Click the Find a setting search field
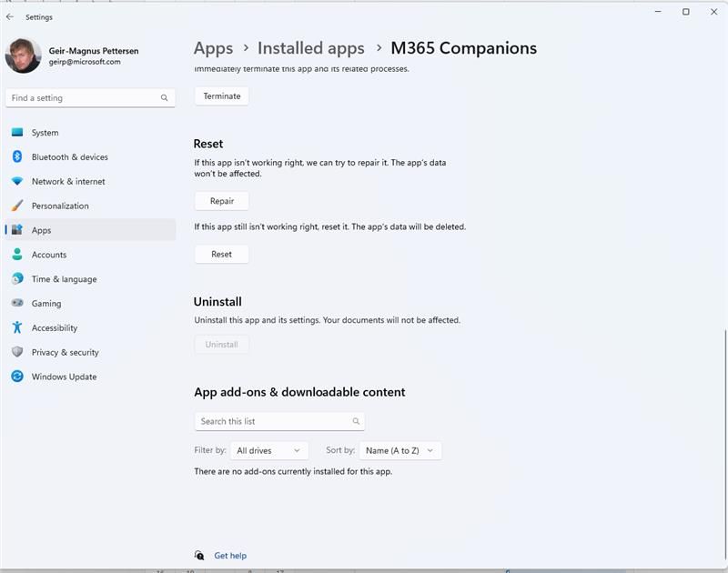Image resolution: width=728 pixels, height=573 pixels. pyautogui.click(x=90, y=98)
